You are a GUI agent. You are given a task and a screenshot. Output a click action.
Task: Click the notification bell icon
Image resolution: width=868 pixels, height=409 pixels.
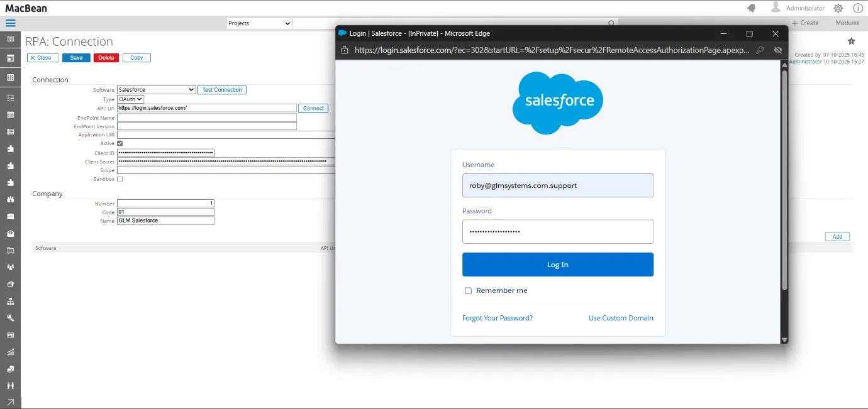[x=751, y=8]
